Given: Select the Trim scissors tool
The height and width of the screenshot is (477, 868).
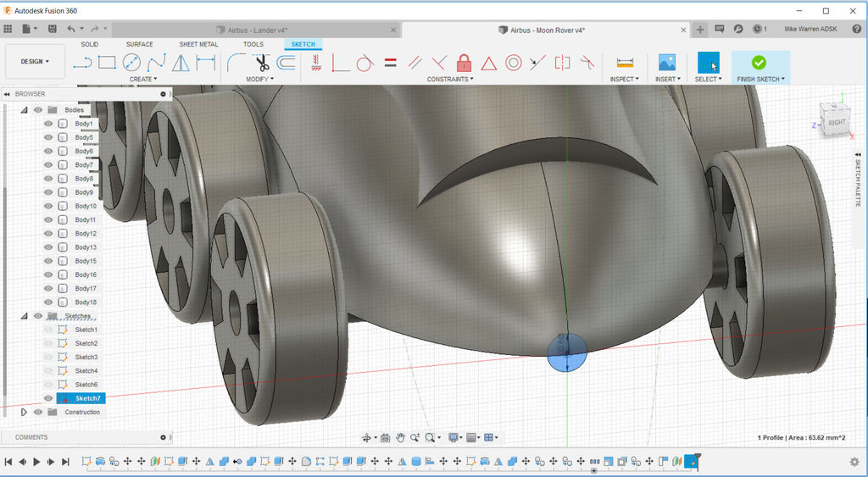Looking at the screenshot, I should click(261, 63).
